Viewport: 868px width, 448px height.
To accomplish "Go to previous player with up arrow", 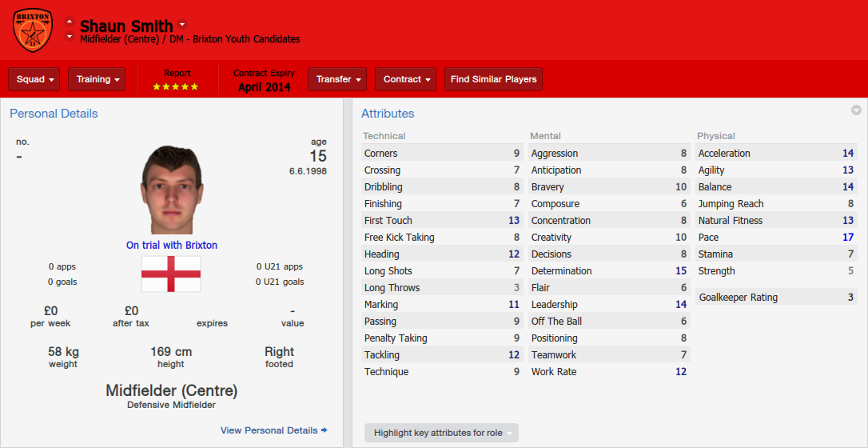I will [70, 23].
